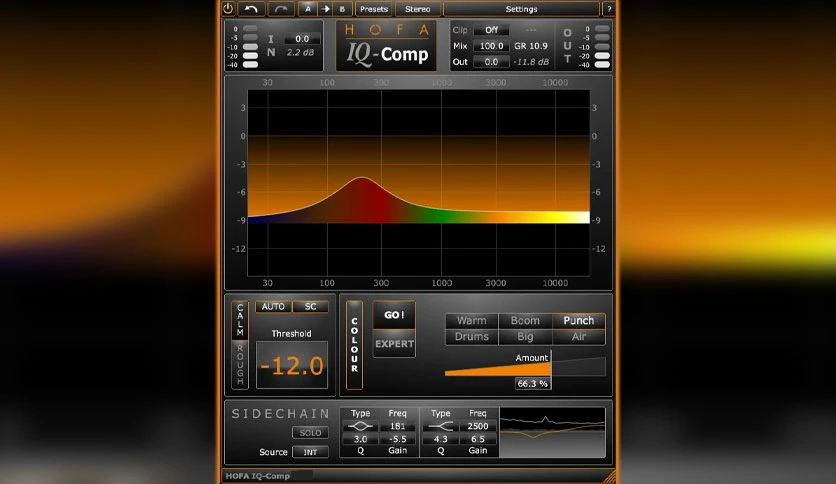Click the GR 10.9 gain reduction readout
The width and height of the screenshot is (836, 484).
531,46
